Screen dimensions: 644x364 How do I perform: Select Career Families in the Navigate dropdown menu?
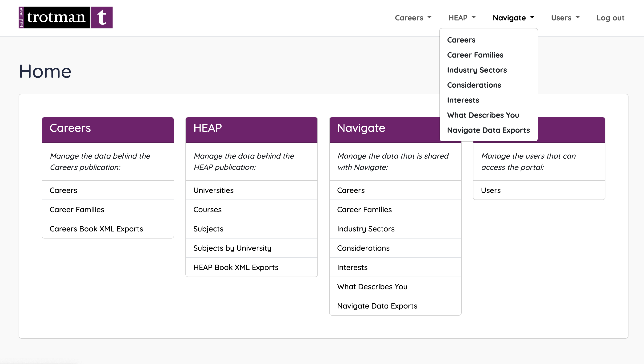click(488, 55)
